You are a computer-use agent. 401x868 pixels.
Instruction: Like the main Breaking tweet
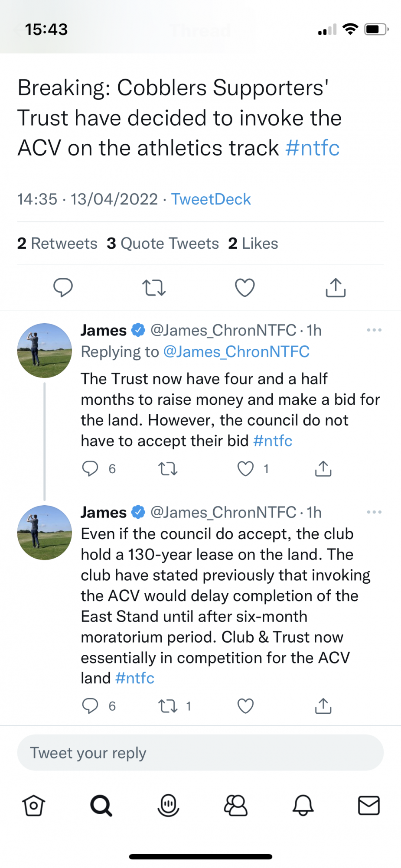pos(245,288)
